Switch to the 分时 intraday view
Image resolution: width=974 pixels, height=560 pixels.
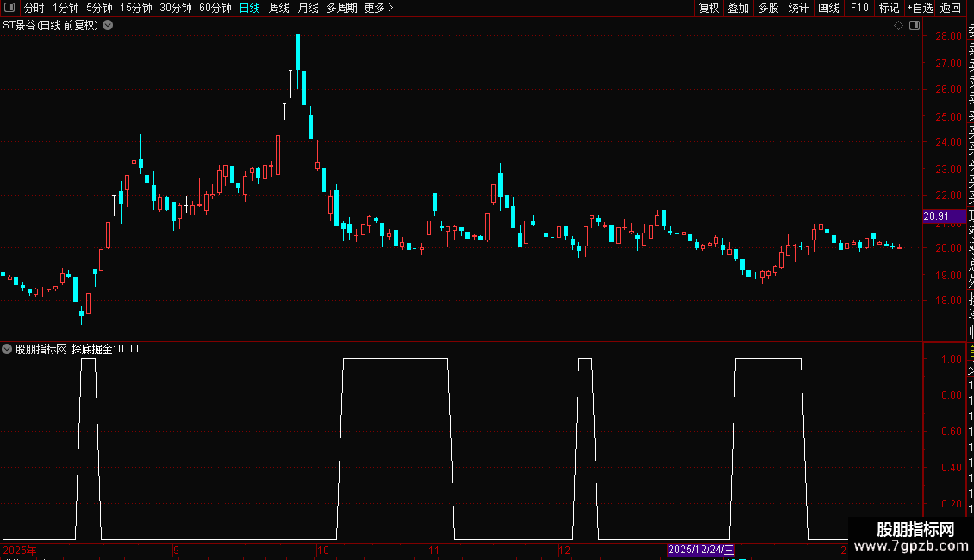tap(34, 8)
